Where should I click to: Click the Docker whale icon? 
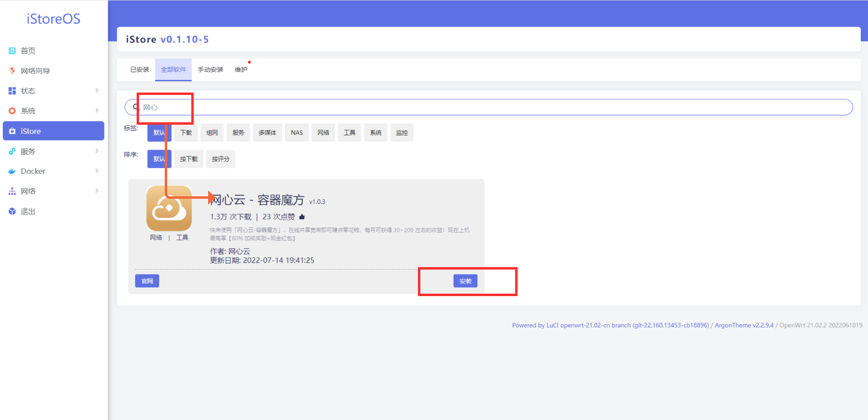tap(12, 171)
